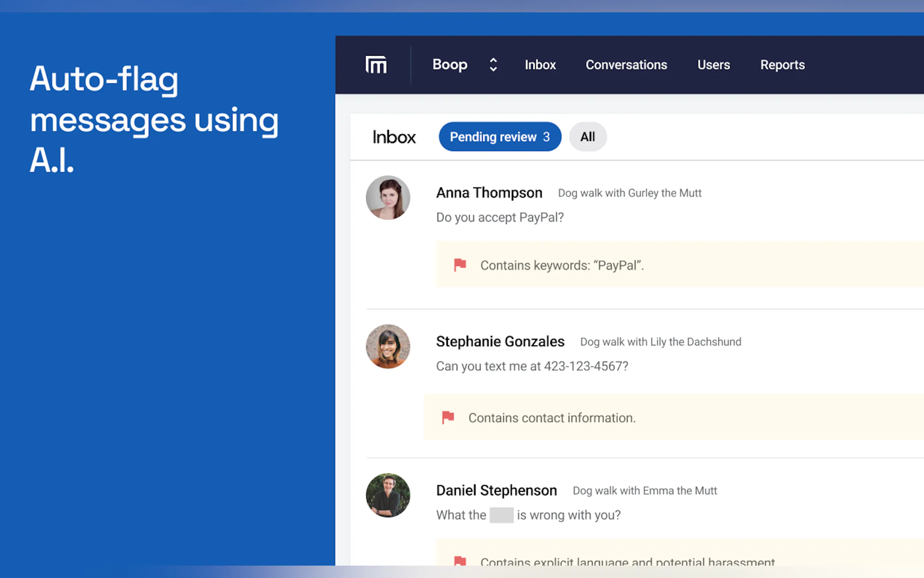Click the app logo icon in header
The height and width of the screenshot is (578, 924).
[376, 64]
